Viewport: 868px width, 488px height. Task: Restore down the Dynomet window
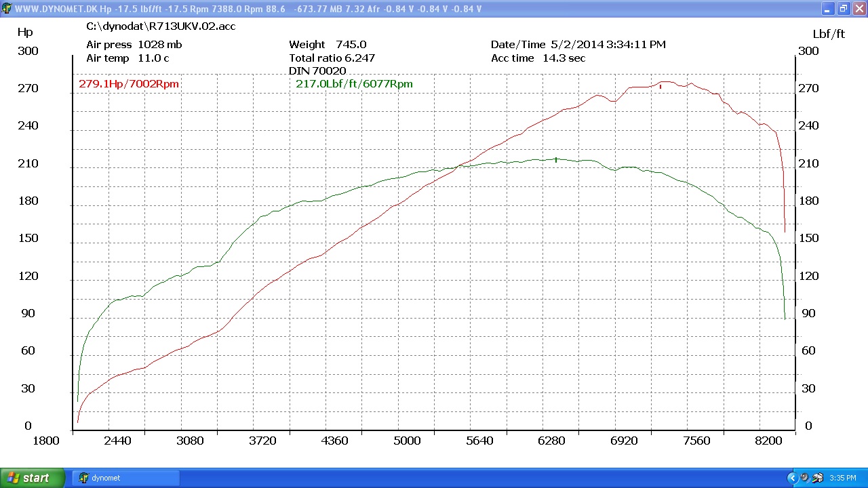click(x=843, y=9)
